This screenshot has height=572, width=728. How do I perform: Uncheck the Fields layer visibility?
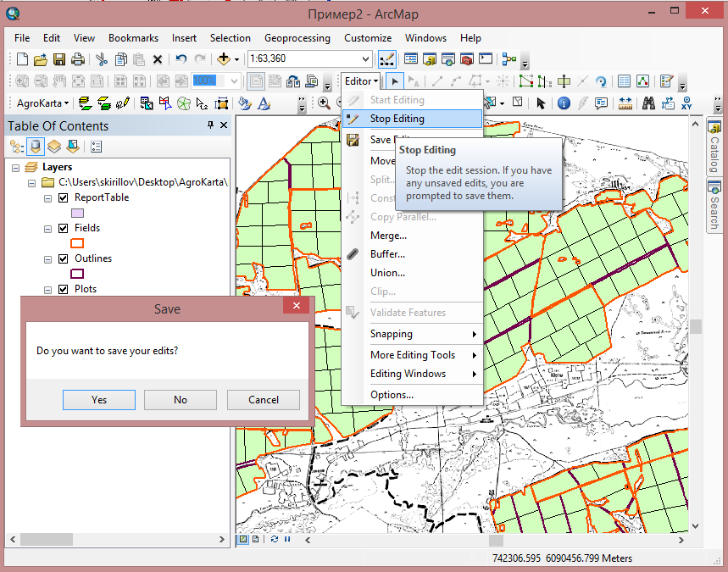[62, 228]
